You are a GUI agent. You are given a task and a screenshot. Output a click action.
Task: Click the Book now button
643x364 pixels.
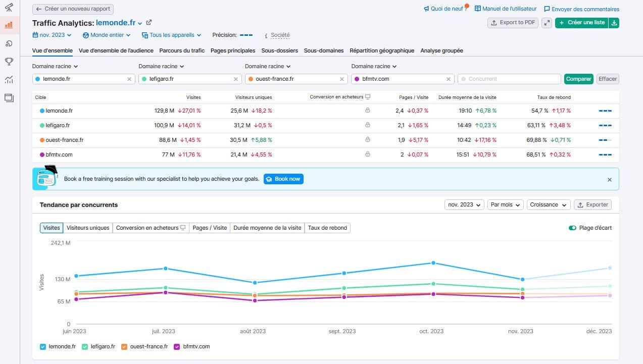(283, 179)
